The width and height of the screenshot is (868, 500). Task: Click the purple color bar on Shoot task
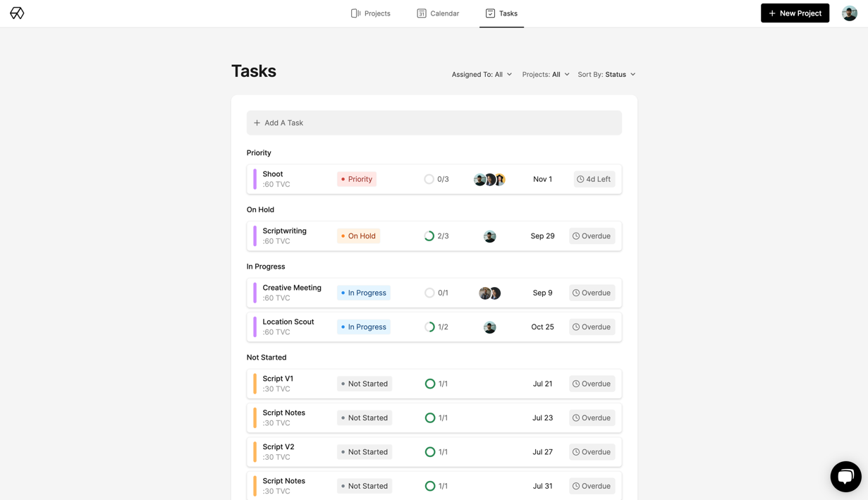point(255,179)
